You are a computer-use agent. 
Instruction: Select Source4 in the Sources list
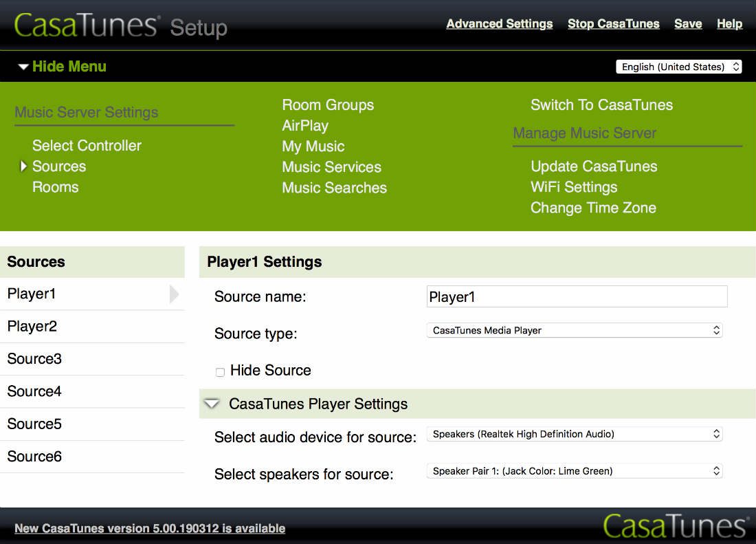(34, 391)
